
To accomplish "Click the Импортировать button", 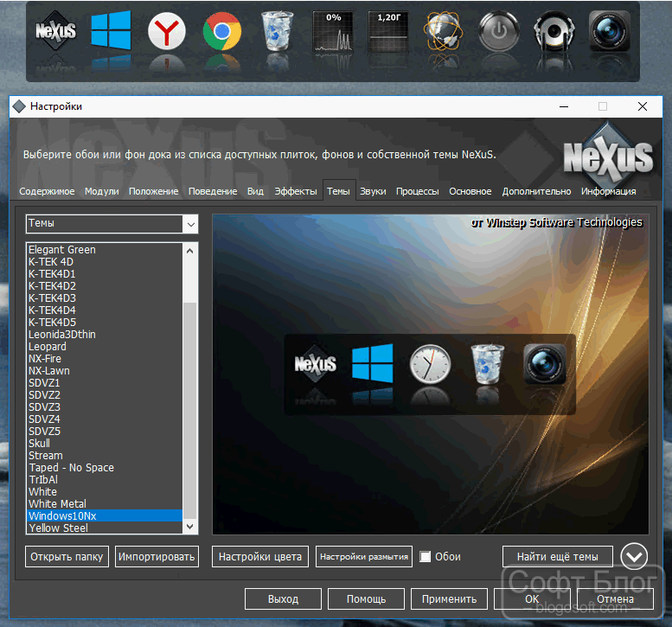I will 157,556.
